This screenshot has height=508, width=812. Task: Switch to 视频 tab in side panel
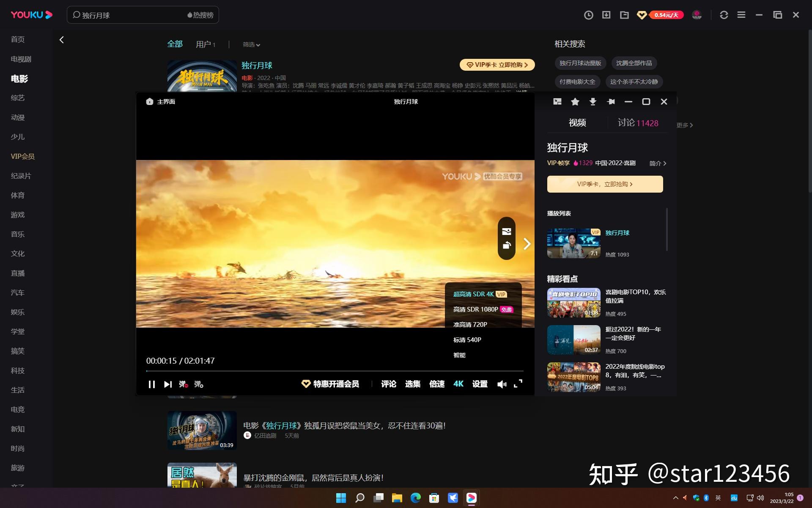click(577, 123)
